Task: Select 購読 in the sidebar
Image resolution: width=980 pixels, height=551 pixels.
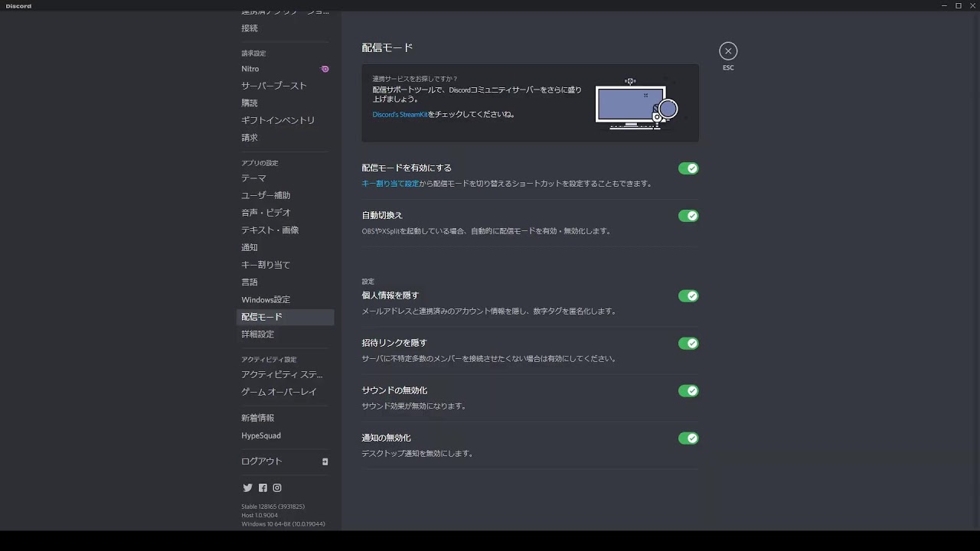Action: click(285, 103)
